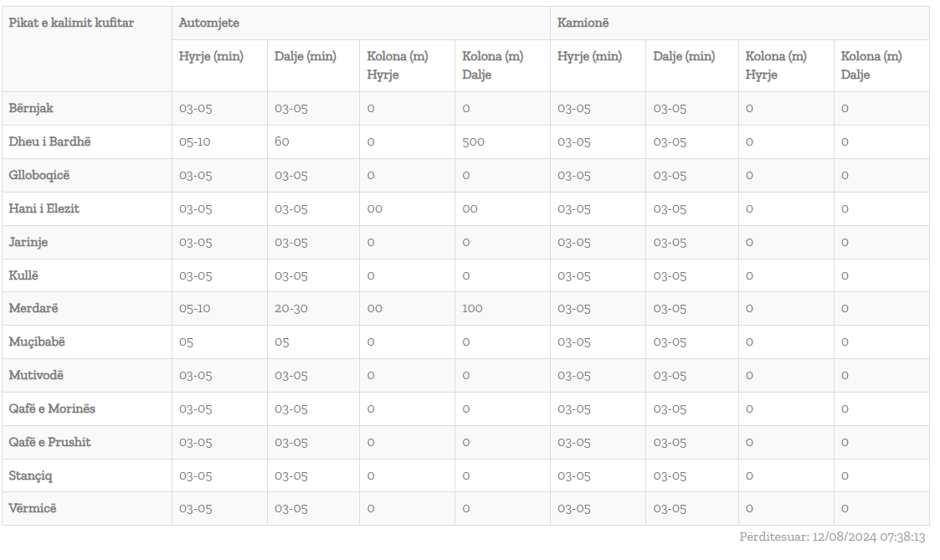Click the 60 minute exit value
The image size is (940, 560).
point(282,141)
